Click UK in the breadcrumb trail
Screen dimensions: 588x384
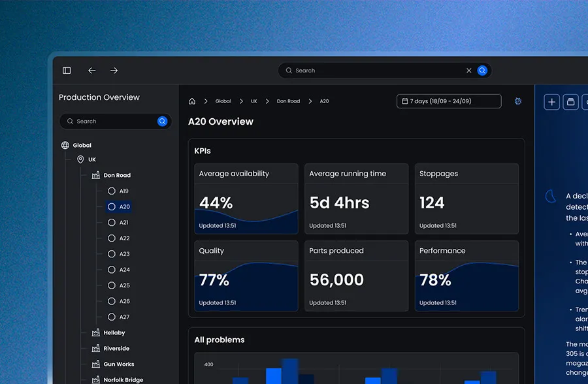click(254, 101)
